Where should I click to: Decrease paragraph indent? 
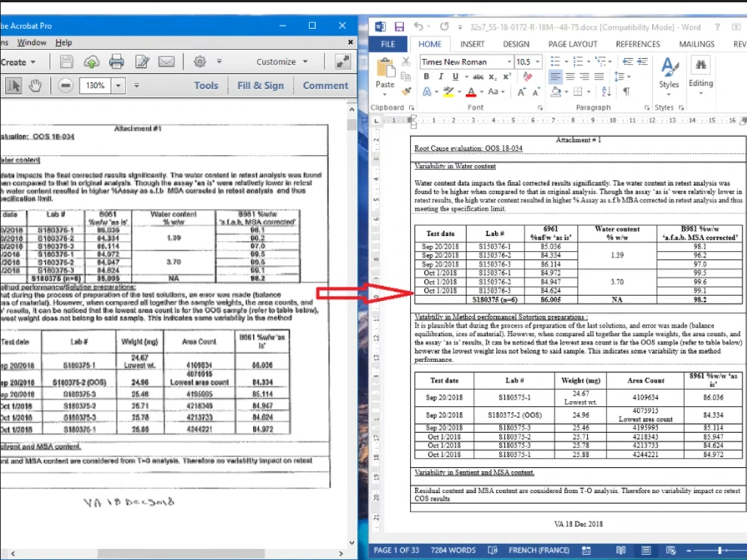pos(628,61)
